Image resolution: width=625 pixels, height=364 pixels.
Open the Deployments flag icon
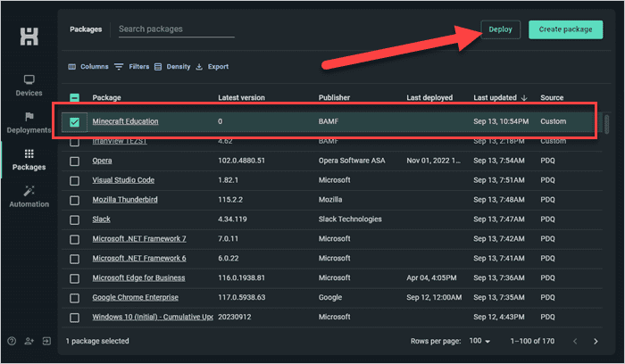coord(29,117)
